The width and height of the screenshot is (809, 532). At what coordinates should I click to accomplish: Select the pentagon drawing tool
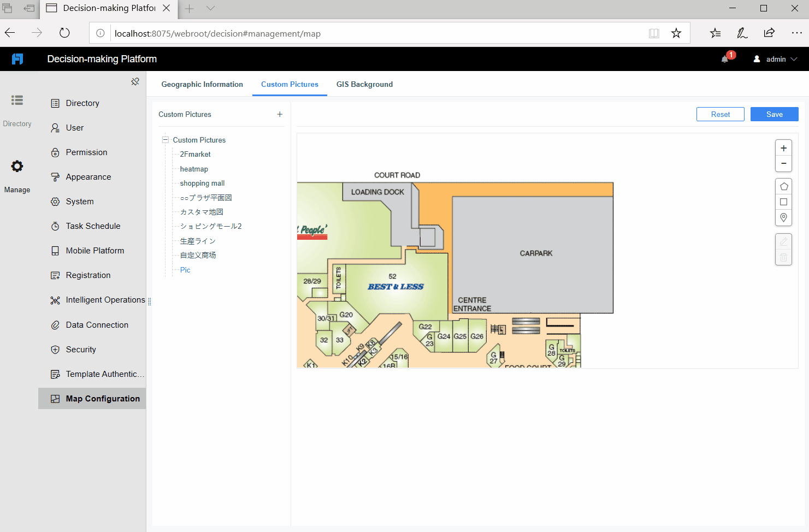click(x=783, y=186)
